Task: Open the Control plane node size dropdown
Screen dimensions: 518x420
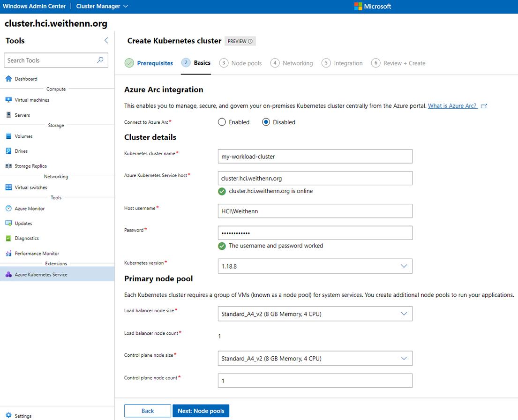Action: click(315, 358)
